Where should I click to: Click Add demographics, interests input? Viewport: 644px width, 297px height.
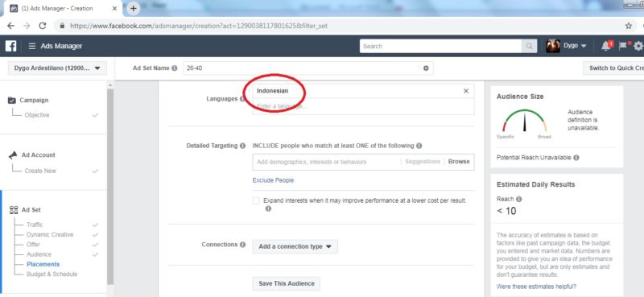327,162
